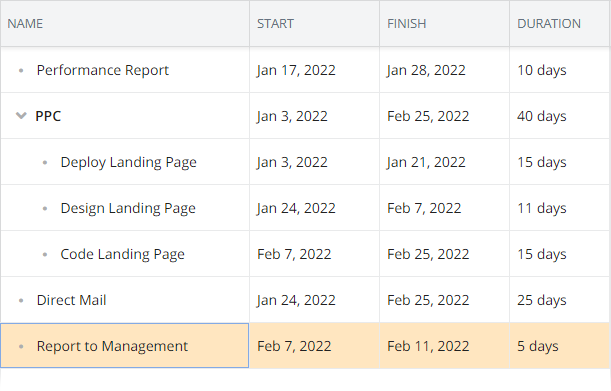Click the bullet icon beside Deploy Landing Page

click(x=45, y=163)
